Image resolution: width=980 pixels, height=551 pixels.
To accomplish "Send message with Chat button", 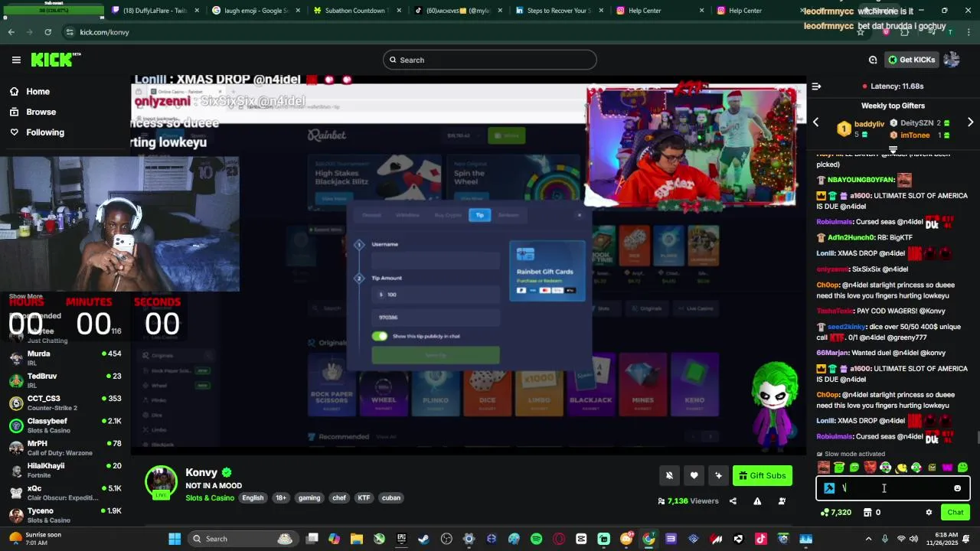I will 955,513.
